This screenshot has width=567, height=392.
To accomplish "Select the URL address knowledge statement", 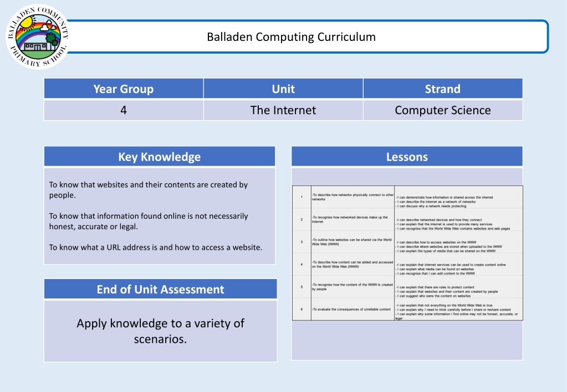I will pyautogui.click(x=156, y=247).
